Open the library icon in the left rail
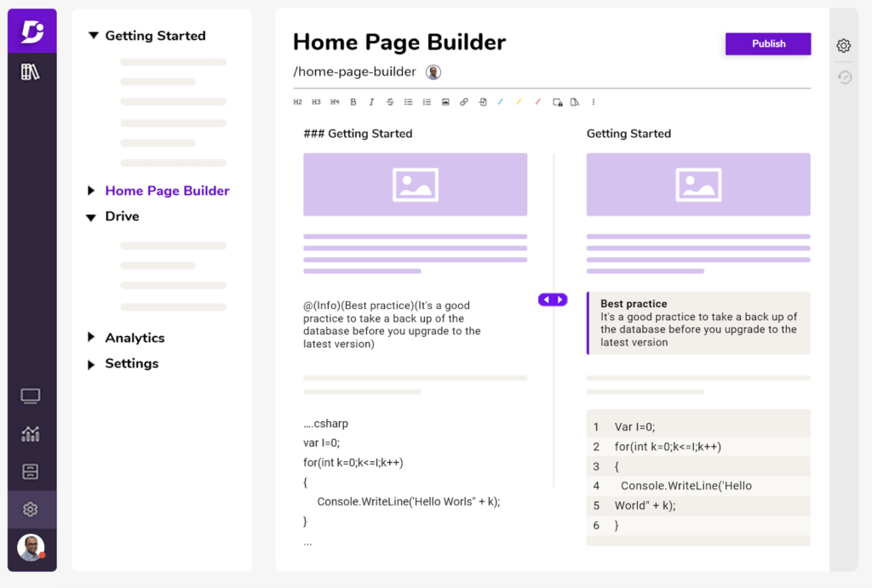The image size is (872, 588). pyautogui.click(x=31, y=72)
